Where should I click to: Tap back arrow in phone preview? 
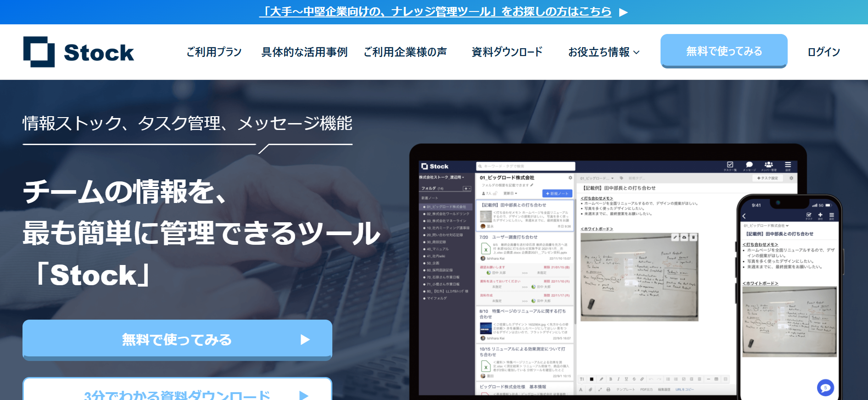click(744, 216)
